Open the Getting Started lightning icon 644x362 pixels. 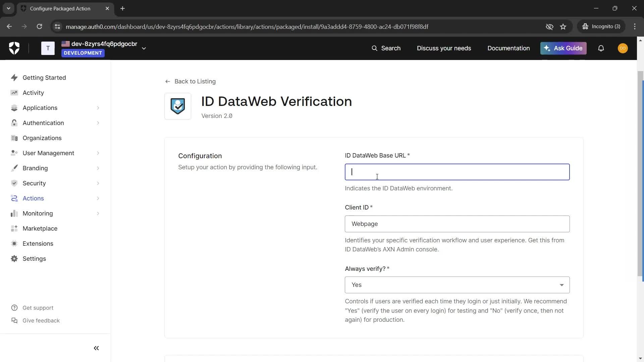pyautogui.click(x=14, y=78)
